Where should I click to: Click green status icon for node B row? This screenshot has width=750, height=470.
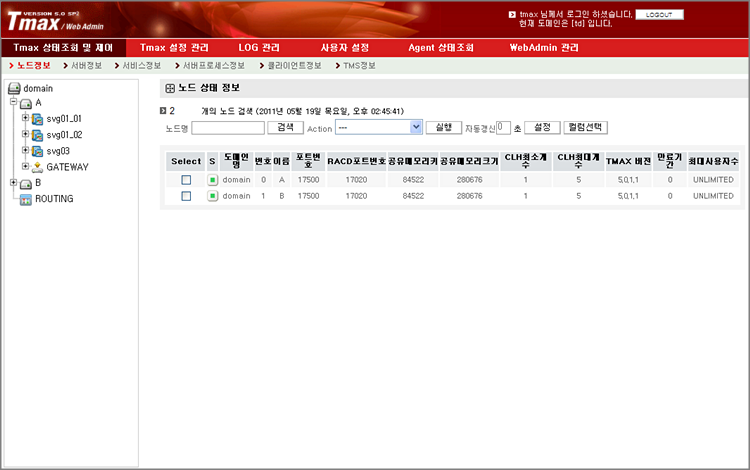click(212, 196)
